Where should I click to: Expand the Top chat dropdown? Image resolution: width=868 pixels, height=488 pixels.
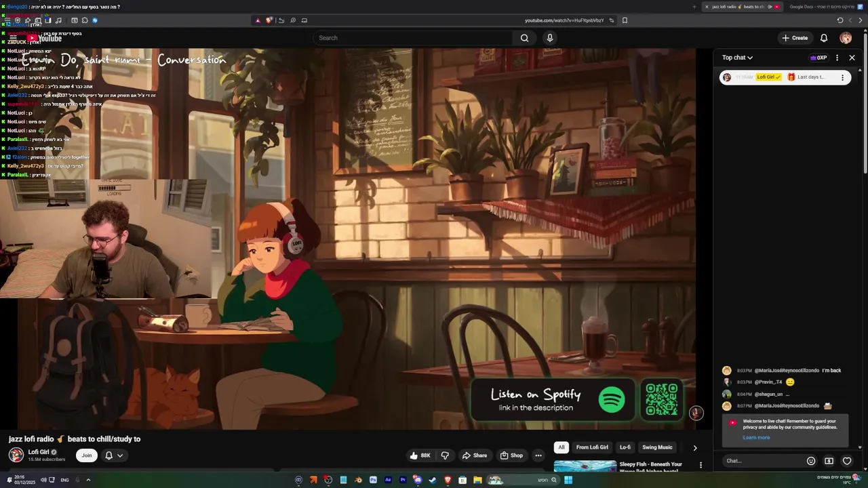737,58
